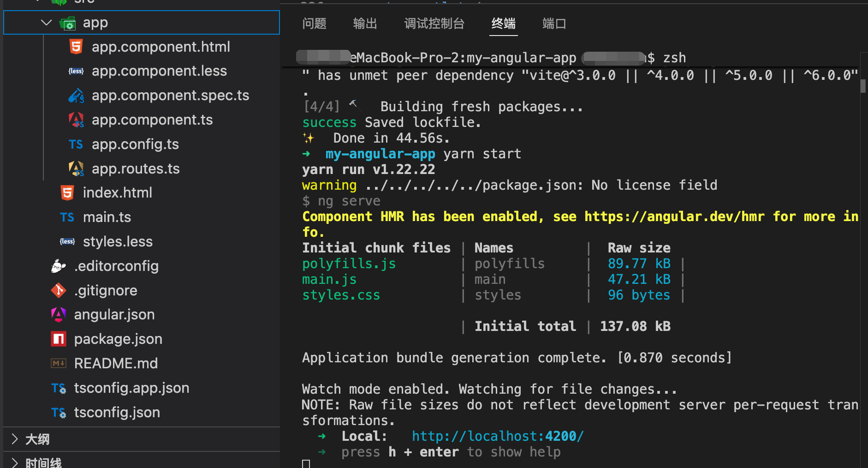Open app.component.less file
The width and height of the screenshot is (868, 468).
tap(159, 71)
